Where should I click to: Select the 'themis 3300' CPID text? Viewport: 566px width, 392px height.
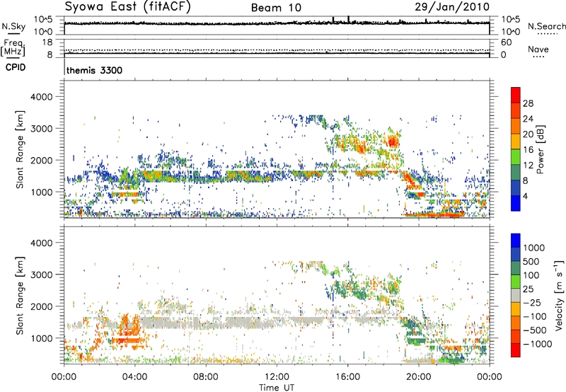[x=94, y=70]
